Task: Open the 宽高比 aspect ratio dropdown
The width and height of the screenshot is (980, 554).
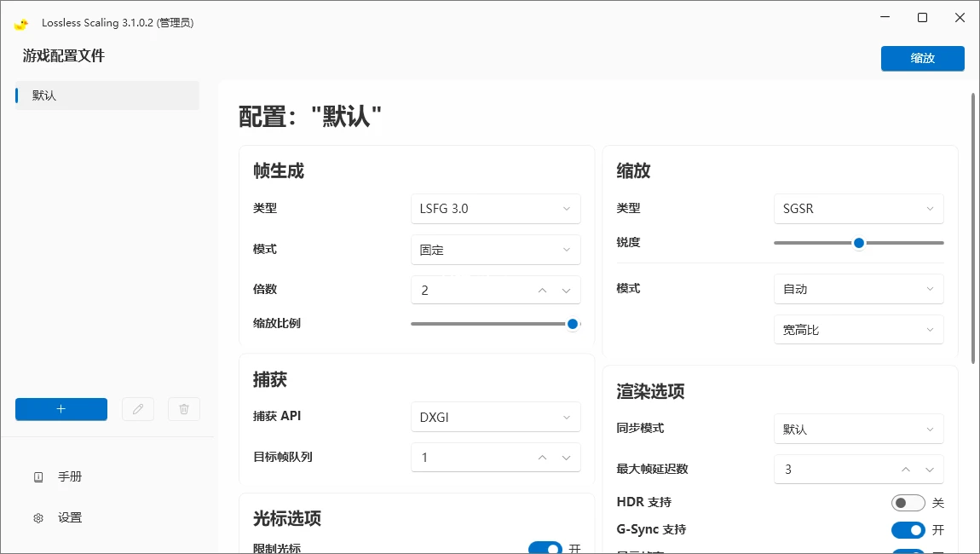Action: [859, 330]
